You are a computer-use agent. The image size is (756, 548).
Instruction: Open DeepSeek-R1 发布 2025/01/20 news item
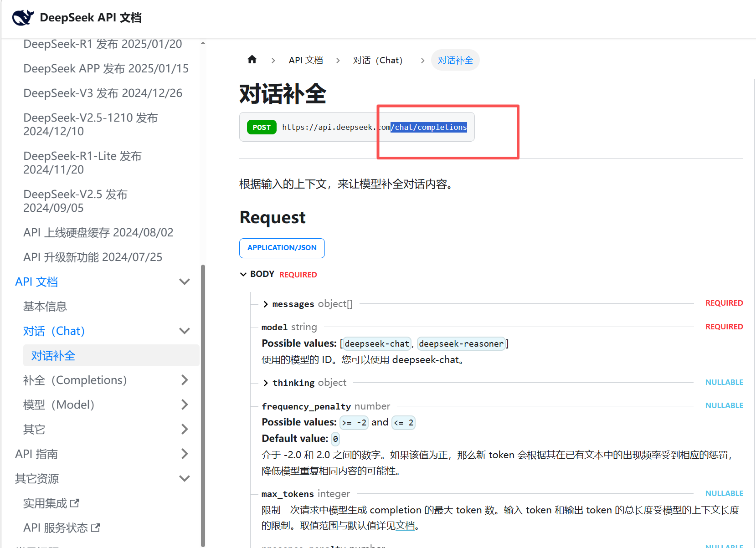(x=103, y=44)
